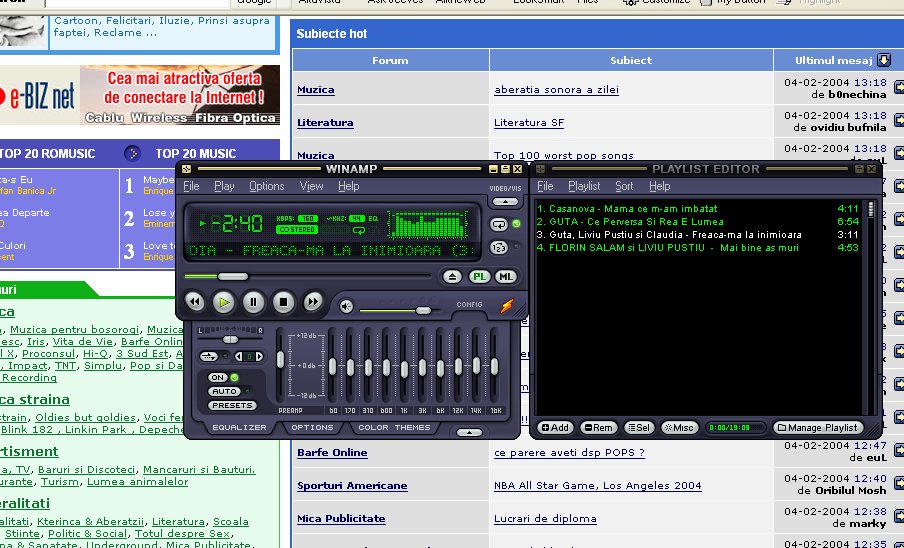Toggle the ML media library button
The height and width of the screenshot is (548, 904).
(506, 277)
